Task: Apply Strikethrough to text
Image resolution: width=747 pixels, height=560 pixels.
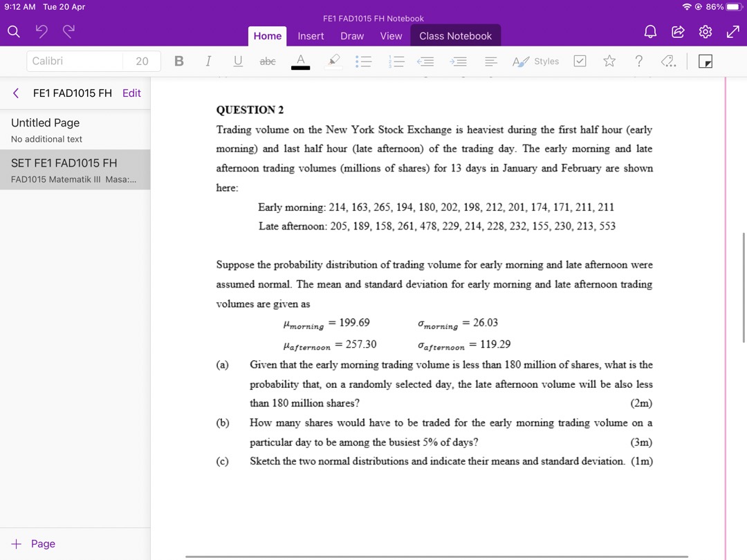Action: click(x=267, y=61)
